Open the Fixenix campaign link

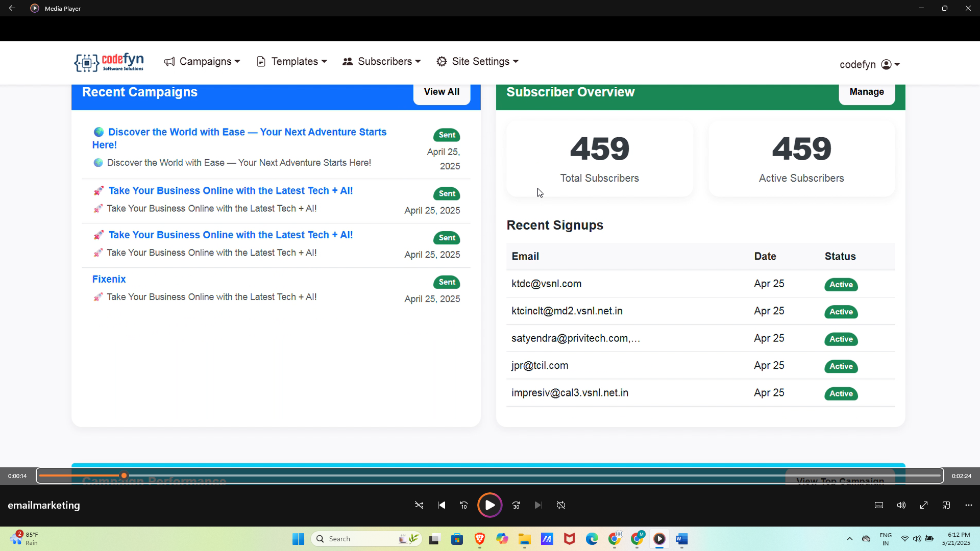(109, 279)
